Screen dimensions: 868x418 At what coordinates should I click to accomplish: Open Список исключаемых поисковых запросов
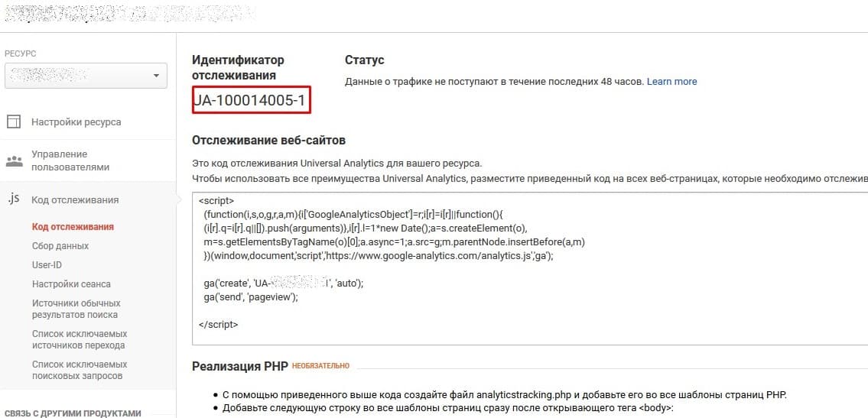[80, 370]
